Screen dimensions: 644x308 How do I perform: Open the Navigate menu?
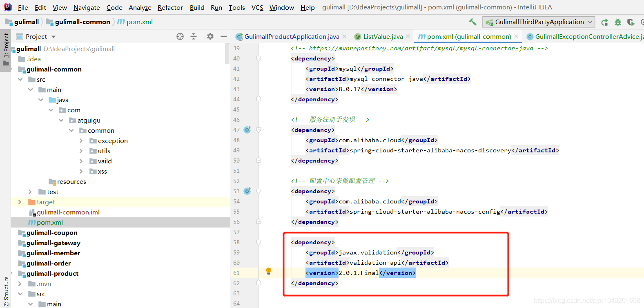pyautogui.click(x=87, y=7)
